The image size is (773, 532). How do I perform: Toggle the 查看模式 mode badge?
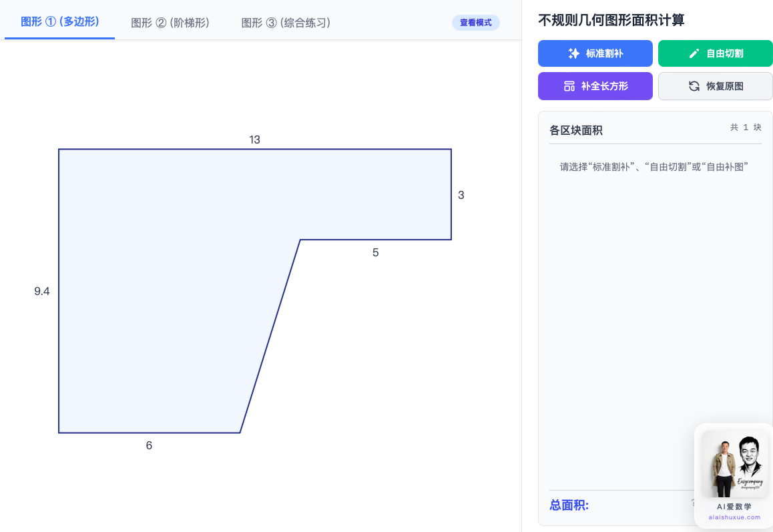pyautogui.click(x=475, y=23)
